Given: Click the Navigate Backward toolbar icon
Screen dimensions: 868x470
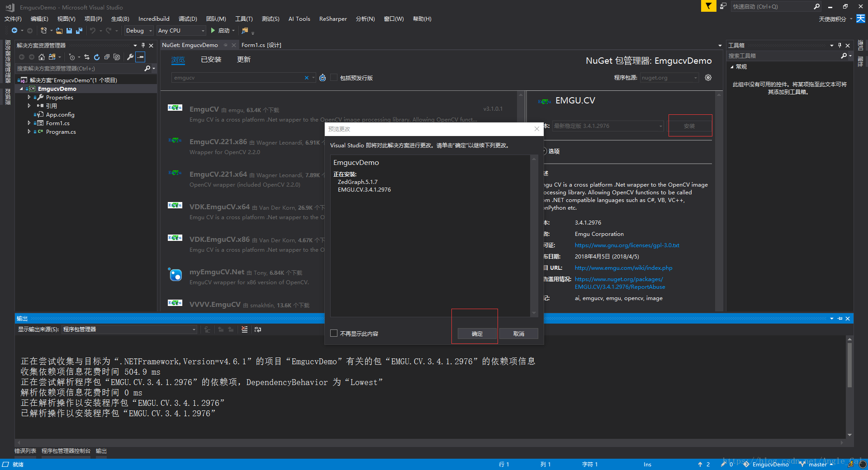Looking at the screenshot, I should (x=14, y=30).
